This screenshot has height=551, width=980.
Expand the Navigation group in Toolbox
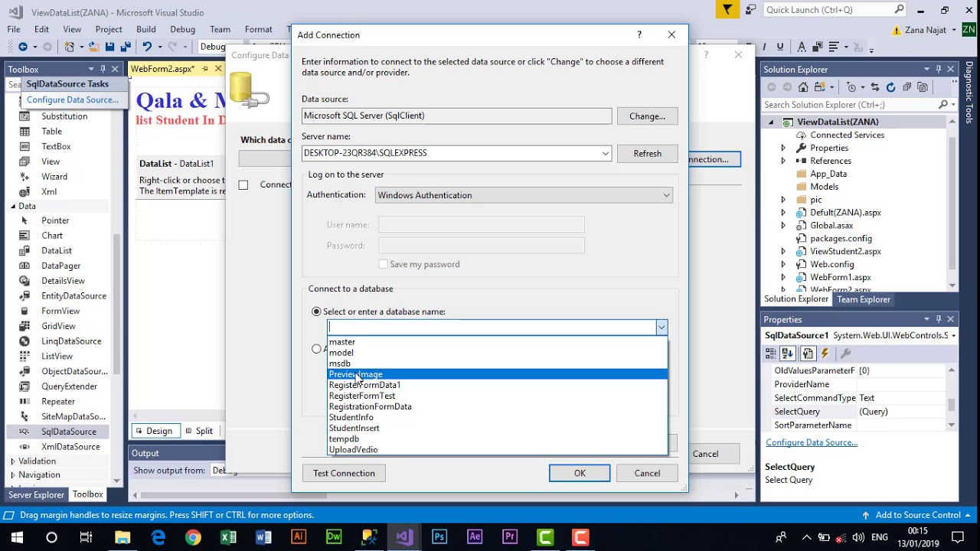coord(13,475)
